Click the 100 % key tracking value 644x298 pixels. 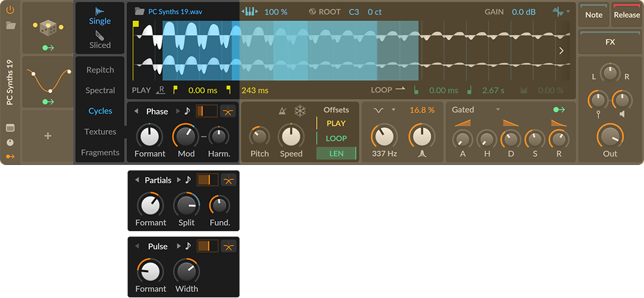[276, 12]
